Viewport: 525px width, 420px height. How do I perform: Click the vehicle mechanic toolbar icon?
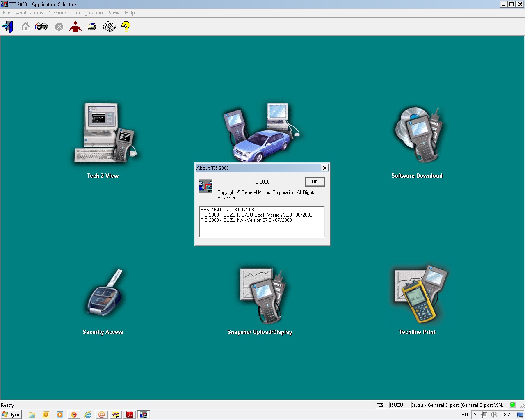pos(42,27)
